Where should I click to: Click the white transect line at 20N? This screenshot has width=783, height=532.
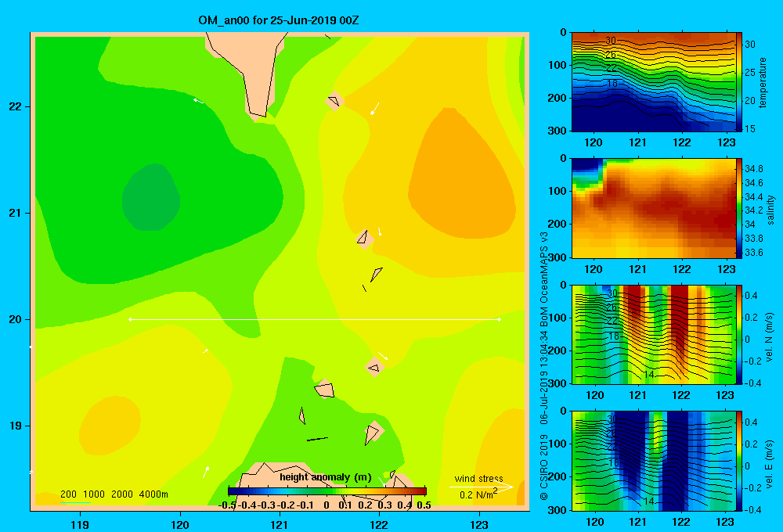(x=315, y=319)
